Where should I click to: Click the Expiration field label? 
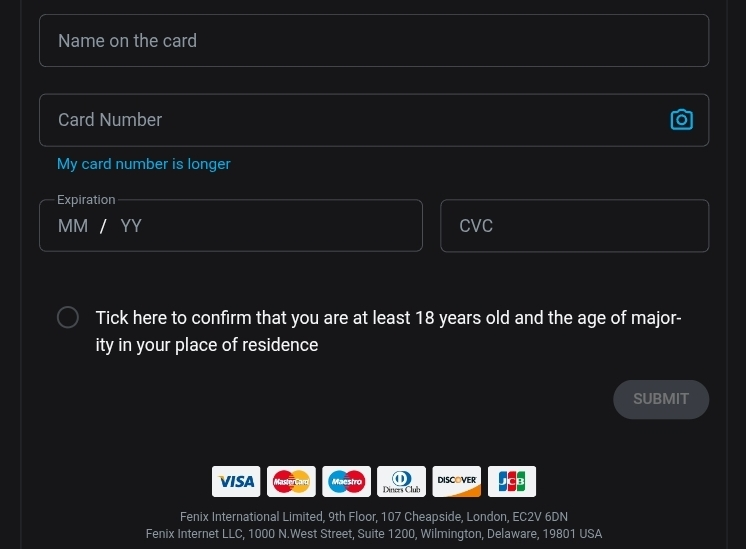(86, 200)
